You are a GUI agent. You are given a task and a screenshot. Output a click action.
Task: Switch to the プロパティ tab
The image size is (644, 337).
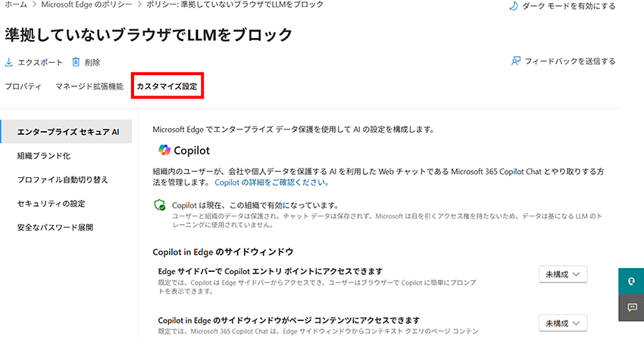[23, 86]
